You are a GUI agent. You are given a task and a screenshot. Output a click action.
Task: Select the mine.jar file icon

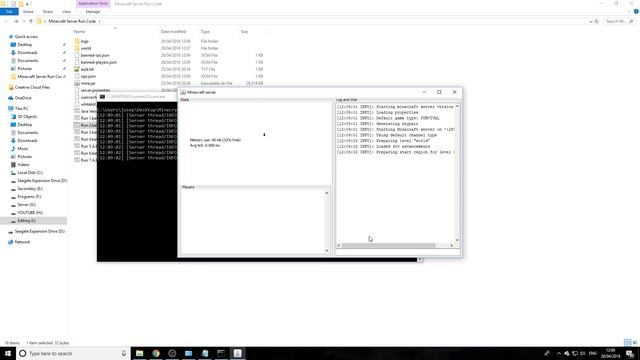coord(77,83)
